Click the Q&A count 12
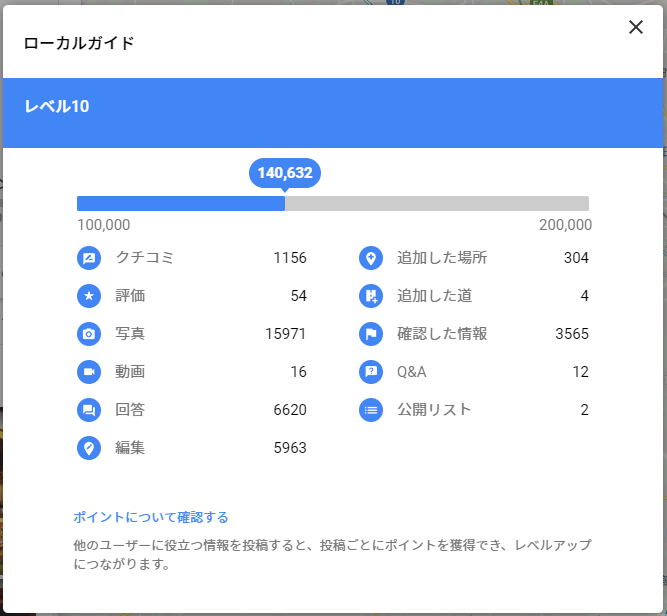 [581, 372]
